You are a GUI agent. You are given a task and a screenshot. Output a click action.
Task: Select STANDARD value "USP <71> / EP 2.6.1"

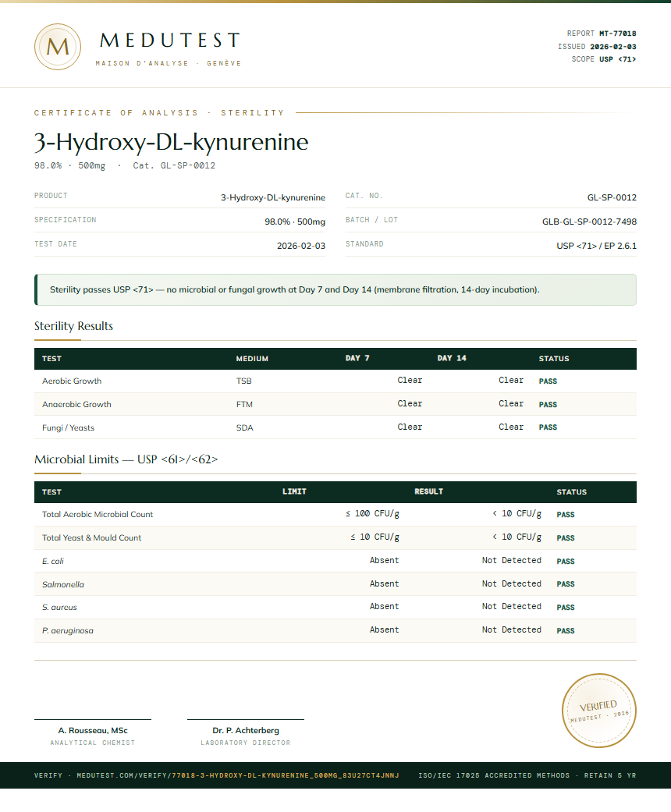[596, 246]
